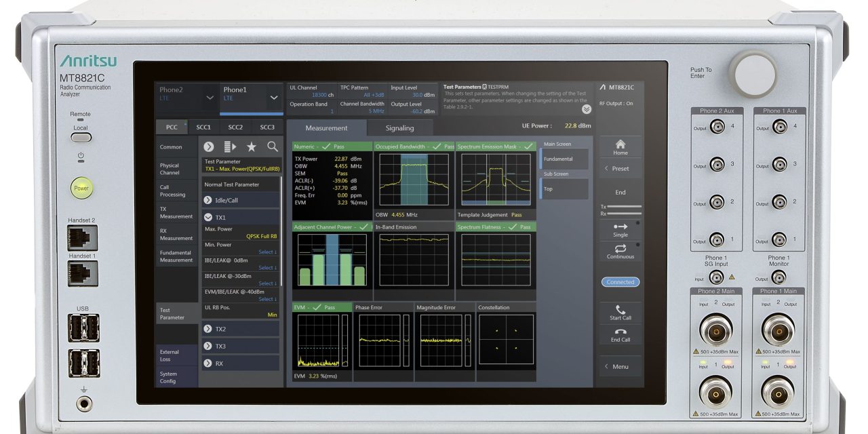
Task: Click the star favorites icon above Test Parameter
Action: (x=250, y=146)
